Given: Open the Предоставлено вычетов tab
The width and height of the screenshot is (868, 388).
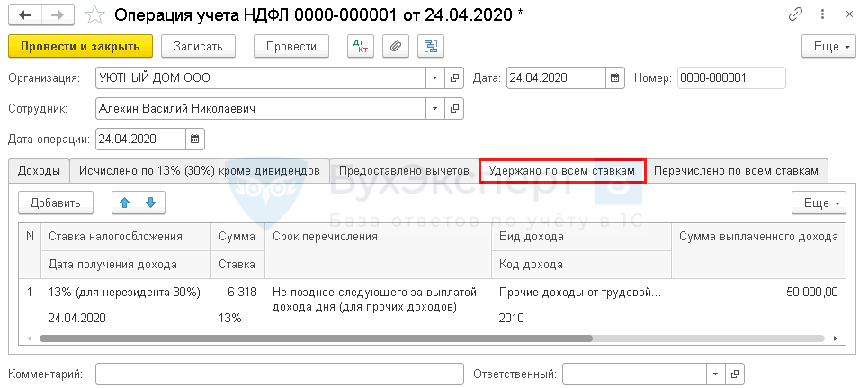Looking at the screenshot, I should click(404, 170).
